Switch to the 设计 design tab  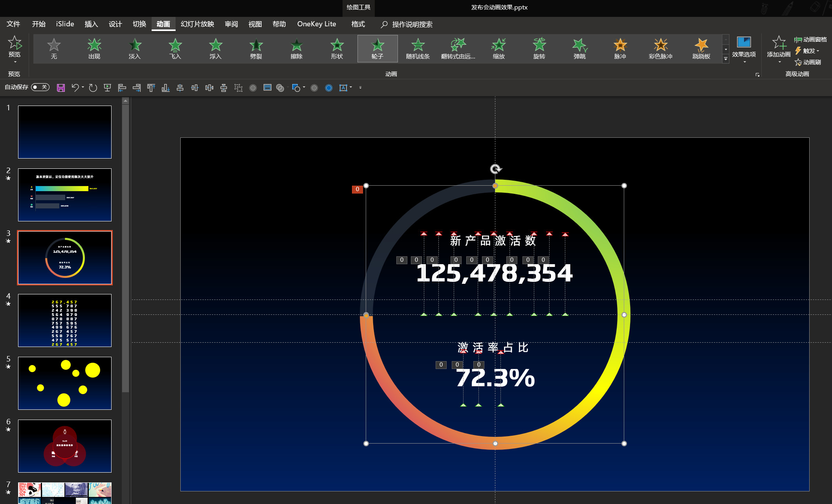point(115,24)
